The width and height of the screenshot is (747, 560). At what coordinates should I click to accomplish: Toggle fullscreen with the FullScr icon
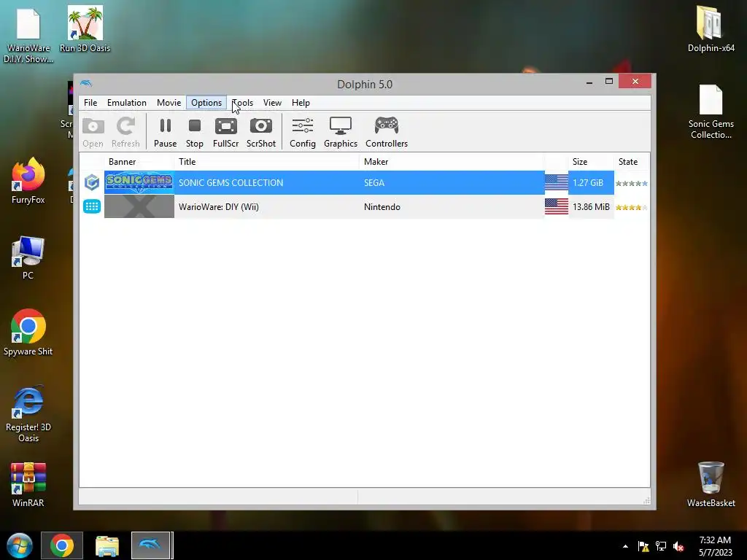point(226,132)
